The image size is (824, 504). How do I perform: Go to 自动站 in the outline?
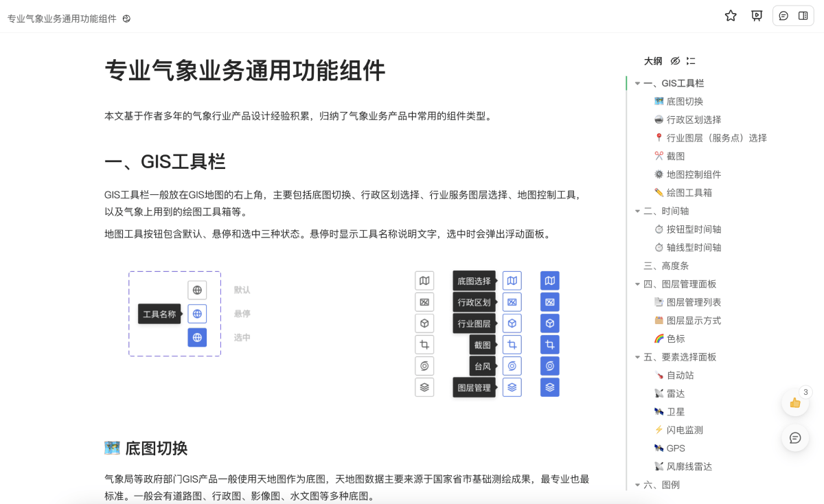point(674,375)
